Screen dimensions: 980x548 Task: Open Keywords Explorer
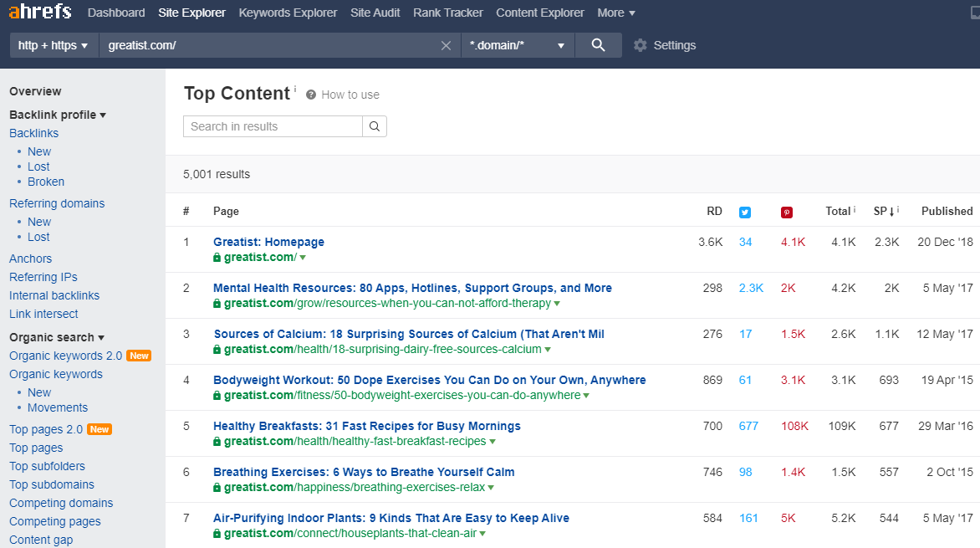[x=288, y=13]
